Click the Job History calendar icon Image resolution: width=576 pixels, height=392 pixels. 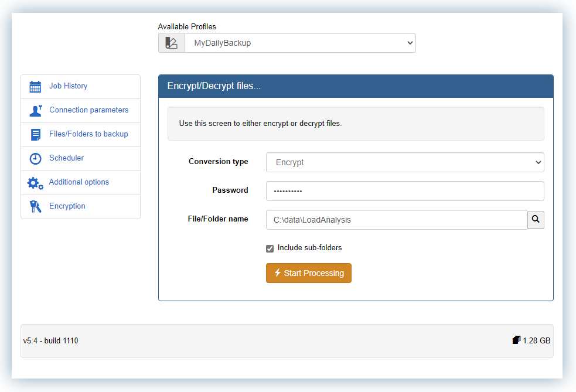click(x=35, y=86)
